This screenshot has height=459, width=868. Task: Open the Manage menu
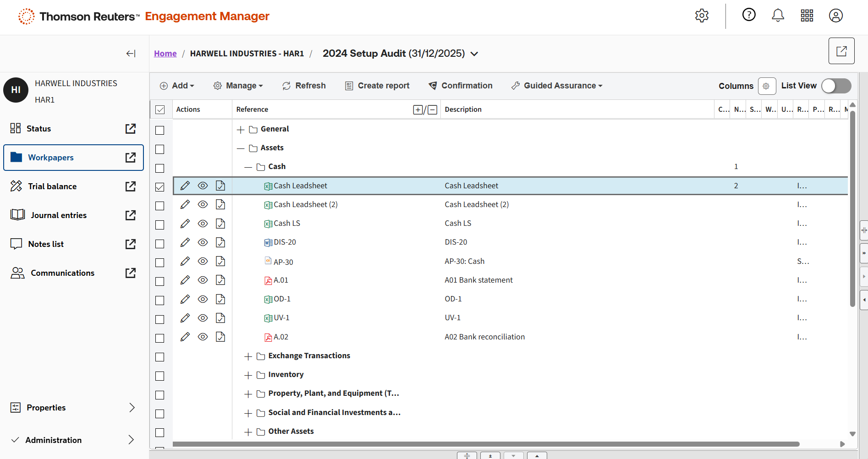click(238, 86)
